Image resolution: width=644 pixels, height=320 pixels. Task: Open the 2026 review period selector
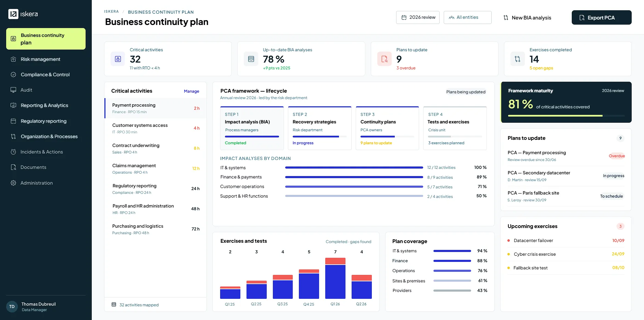point(418,17)
